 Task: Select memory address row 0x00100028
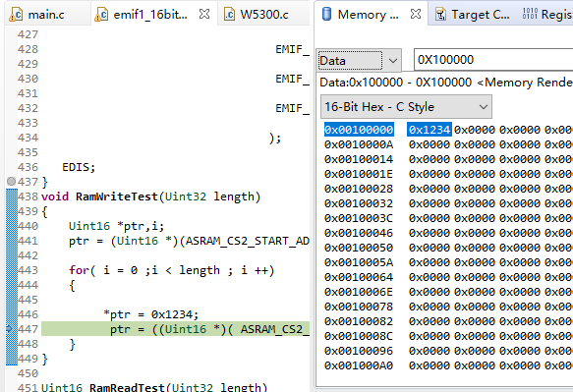pos(359,189)
